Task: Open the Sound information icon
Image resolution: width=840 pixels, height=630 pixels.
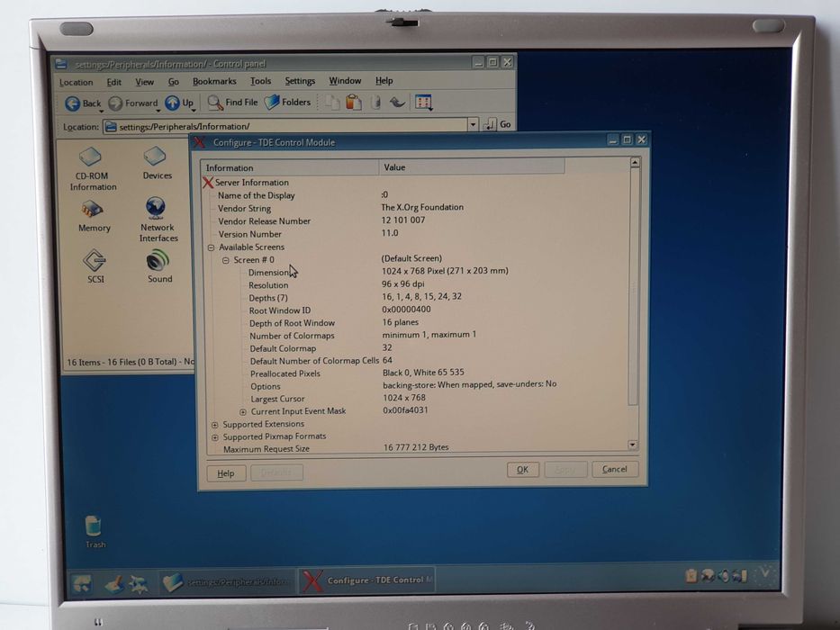Action: (159, 266)
